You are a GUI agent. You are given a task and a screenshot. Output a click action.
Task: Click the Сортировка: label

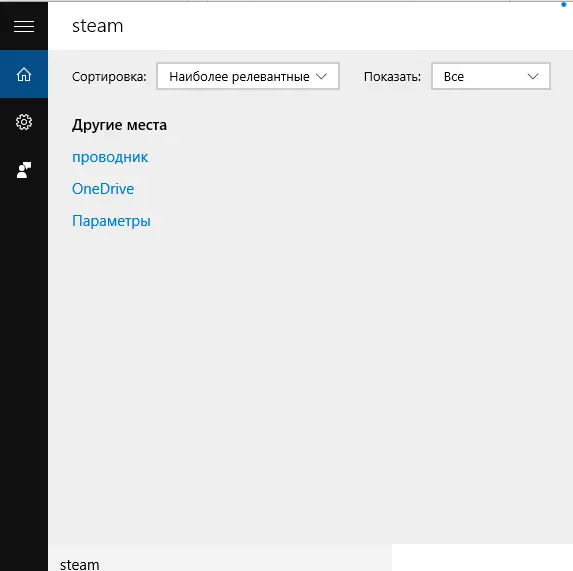pyautogui.click(x=109, y=76)
